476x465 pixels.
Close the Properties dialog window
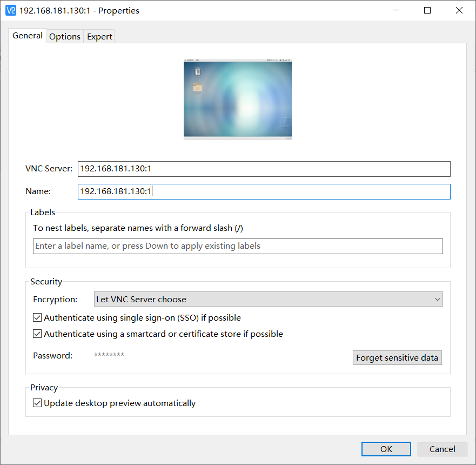(x=459, y=10)
